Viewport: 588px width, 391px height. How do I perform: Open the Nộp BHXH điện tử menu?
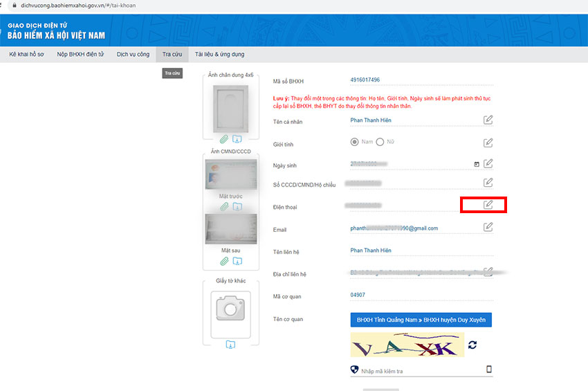[x=80, y=54]
